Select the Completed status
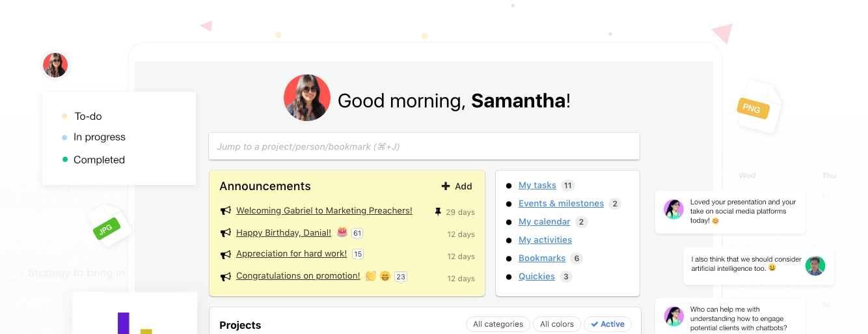The width and height of the screenshot is (868, 334). point(99,160)
